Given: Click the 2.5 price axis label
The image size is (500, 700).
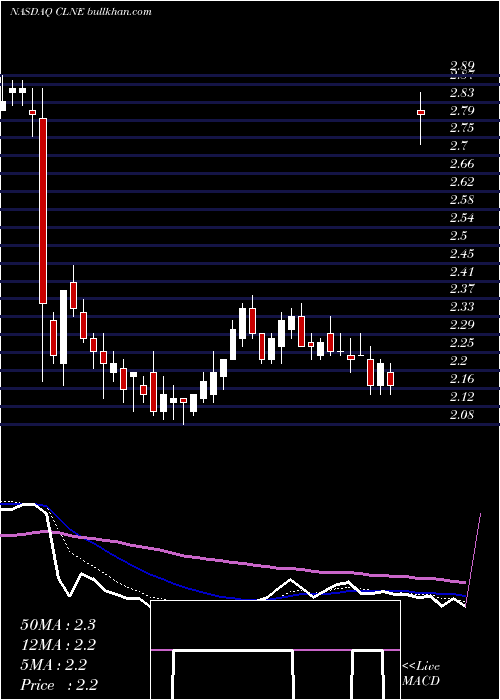Looking at the screenshot, I should (x=458, y=236).
